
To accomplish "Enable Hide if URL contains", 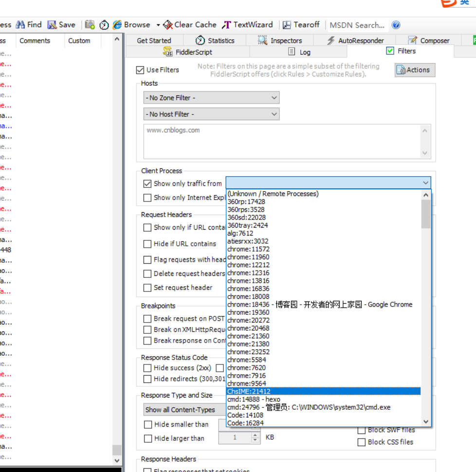I will (x=147, y=244).
